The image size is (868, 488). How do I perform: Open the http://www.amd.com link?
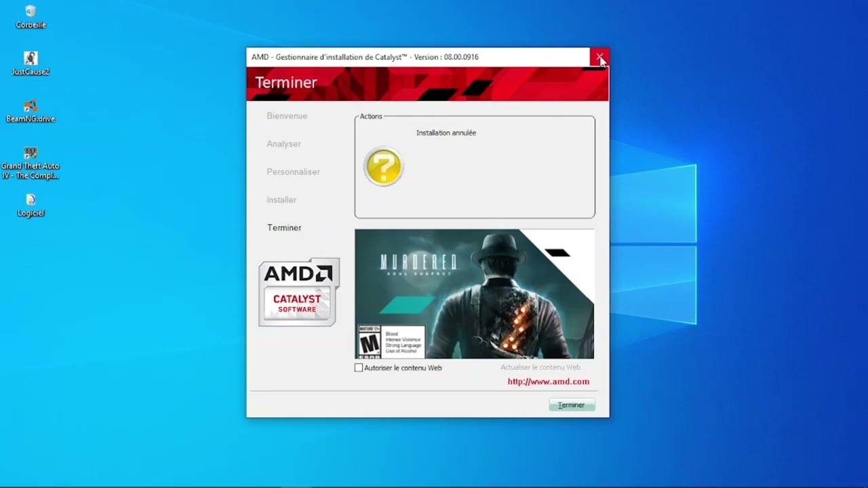click(549, 382)
